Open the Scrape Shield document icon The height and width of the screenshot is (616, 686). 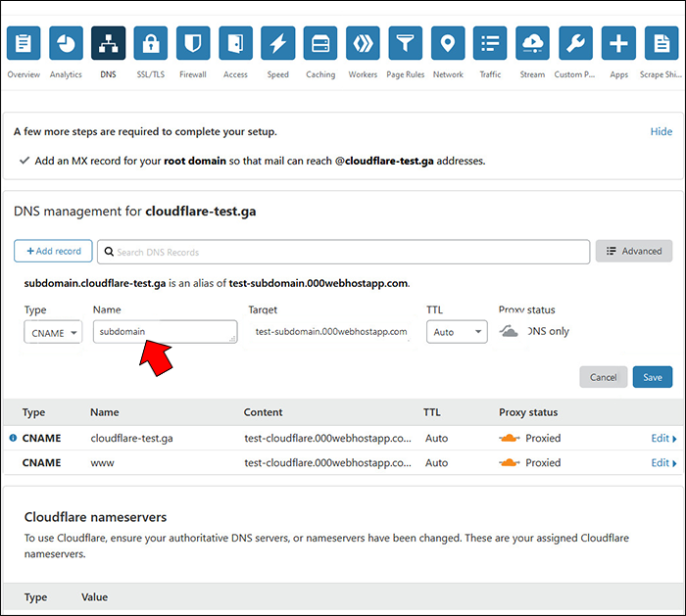point(661,43)
